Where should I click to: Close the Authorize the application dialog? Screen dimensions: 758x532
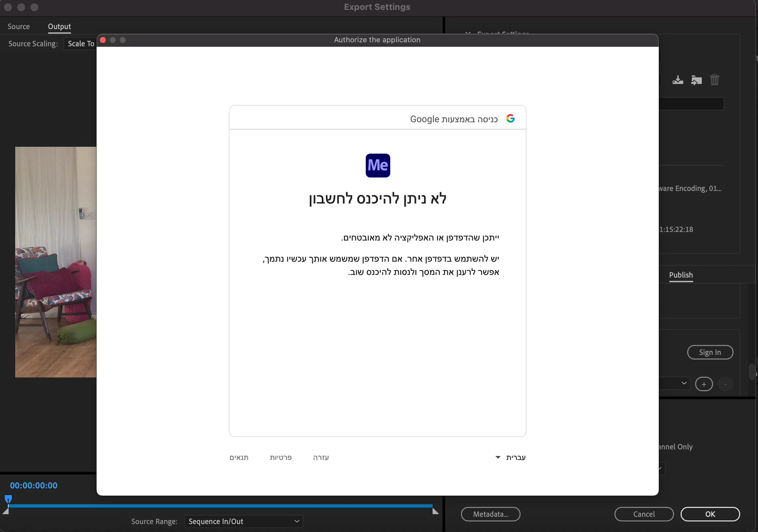point(103,40)
